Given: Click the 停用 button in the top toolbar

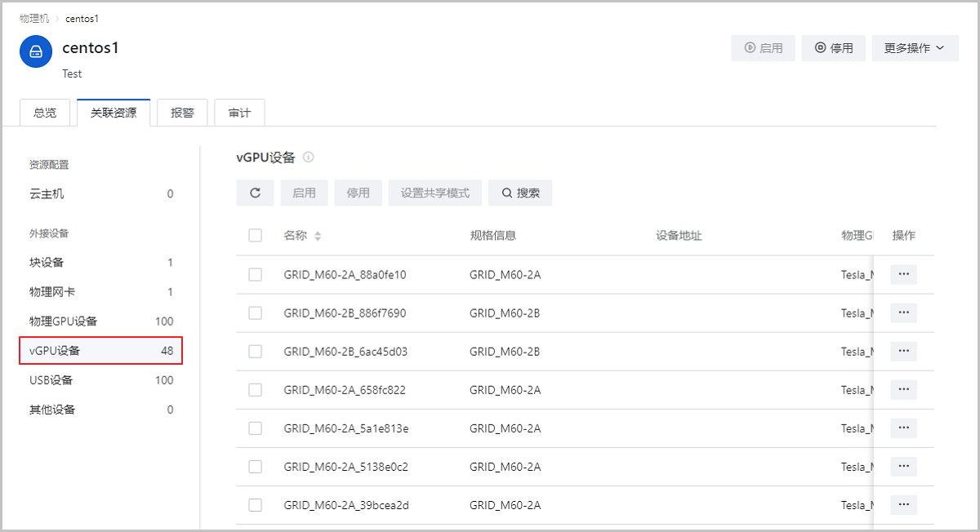Looking at the screenshot, I should click(833, 47).
